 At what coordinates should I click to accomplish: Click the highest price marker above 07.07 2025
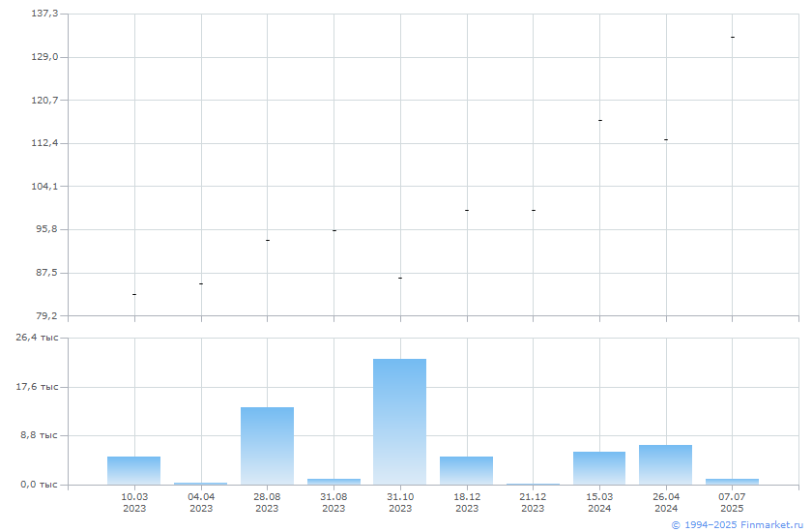click(733, 38)
